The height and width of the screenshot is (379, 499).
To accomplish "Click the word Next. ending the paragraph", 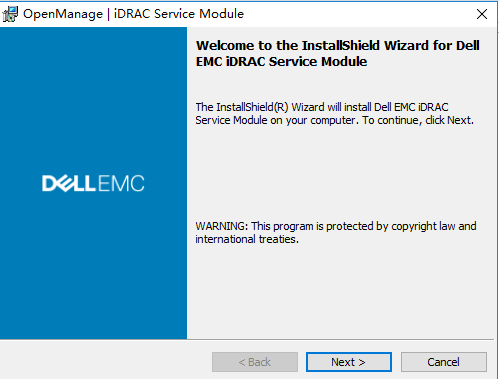I will pyautogui.click(x=460, y=120).
